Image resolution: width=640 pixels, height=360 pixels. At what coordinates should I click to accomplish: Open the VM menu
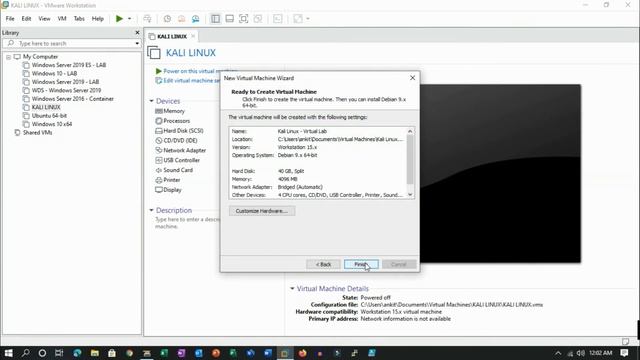coord(62,19)
